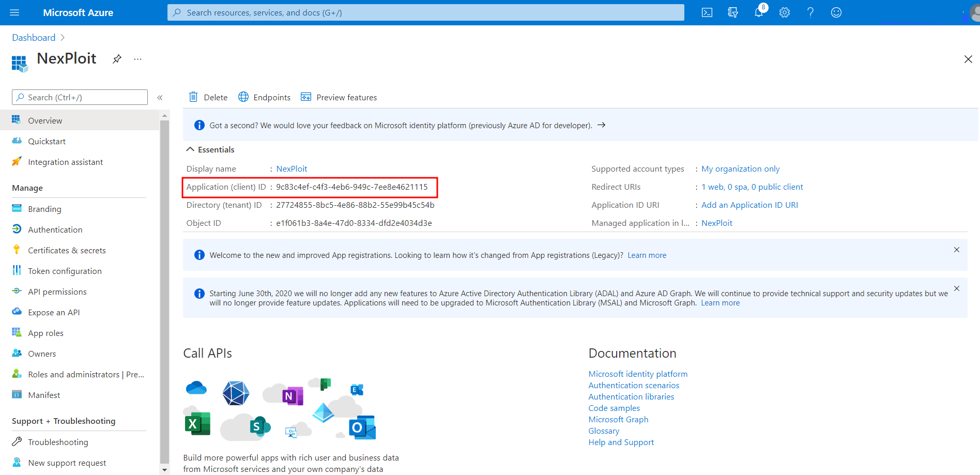
Task: Open the Directory and subscription filter icon
Action: (733, 12)
